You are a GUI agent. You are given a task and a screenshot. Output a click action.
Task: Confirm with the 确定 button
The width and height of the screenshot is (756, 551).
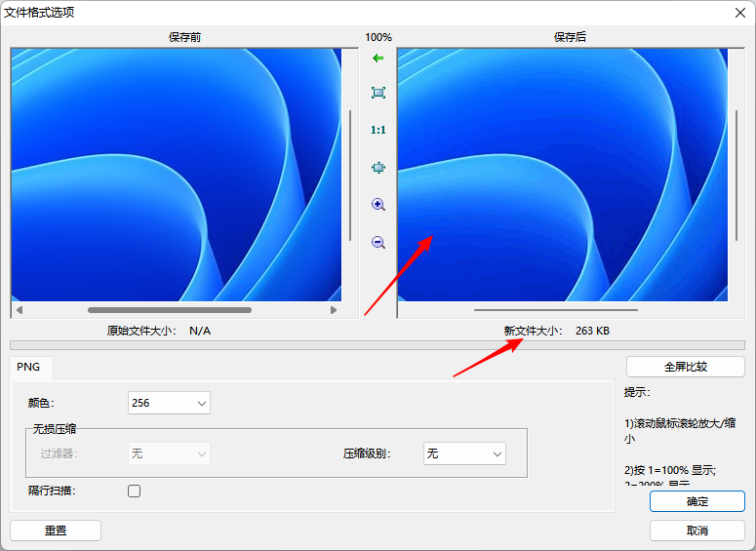point(697,501)
